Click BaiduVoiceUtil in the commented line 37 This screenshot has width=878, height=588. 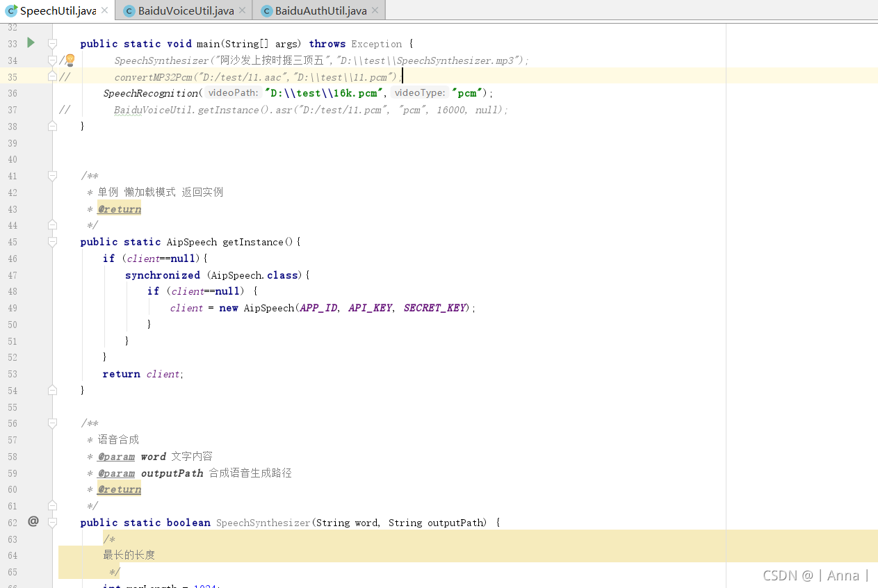[x=154, y=110]
